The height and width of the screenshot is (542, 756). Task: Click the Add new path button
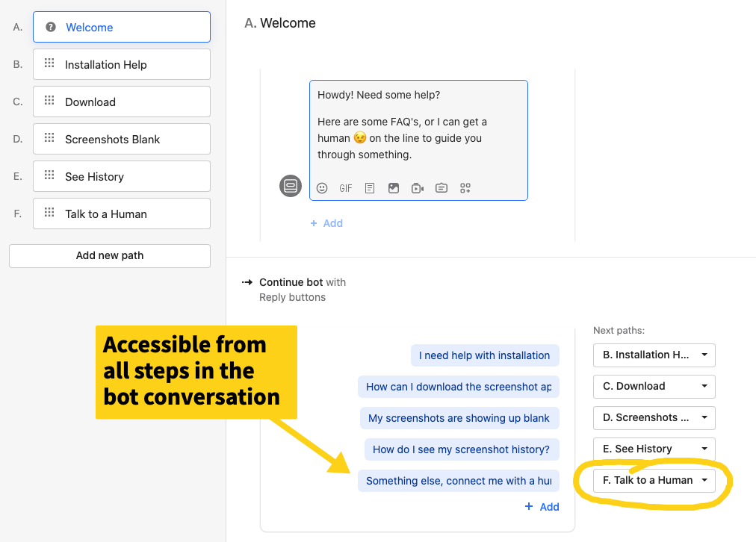[x=110, y=256]
